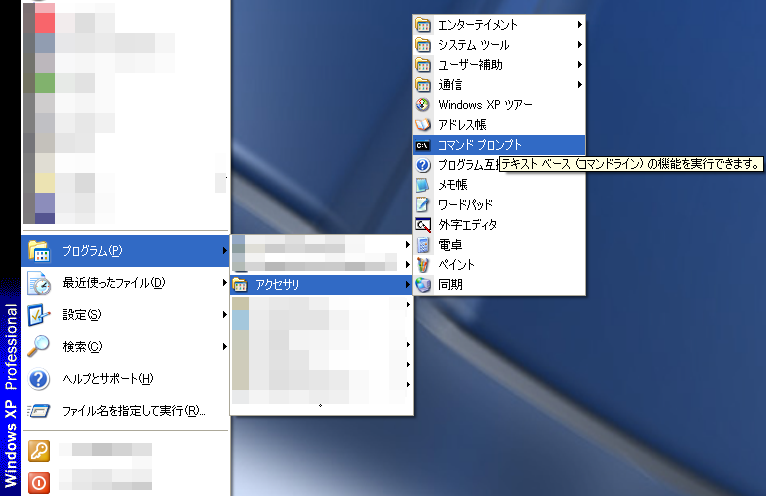Screen dimensions: 766x496
Task: Click the エンターテイメント label text
Action: tap(477, 25)
